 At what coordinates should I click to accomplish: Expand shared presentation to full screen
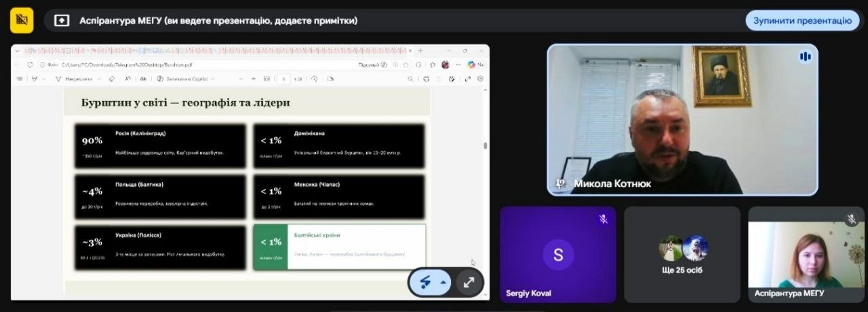(469, 282)
